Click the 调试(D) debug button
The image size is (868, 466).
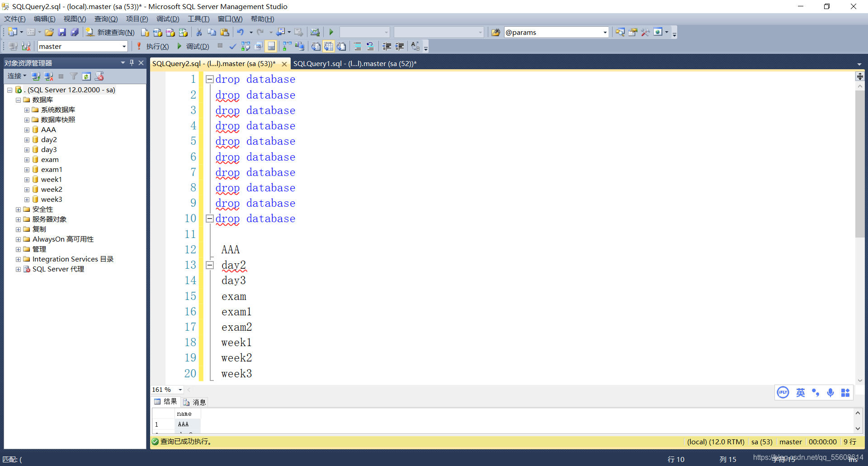click(x=193, y=46)
